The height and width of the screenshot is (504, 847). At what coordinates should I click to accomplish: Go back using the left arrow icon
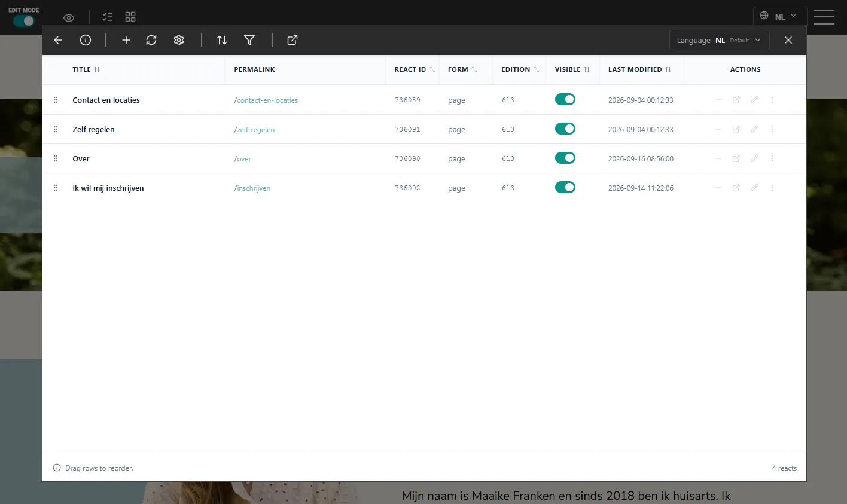click(x=58, y=40)
